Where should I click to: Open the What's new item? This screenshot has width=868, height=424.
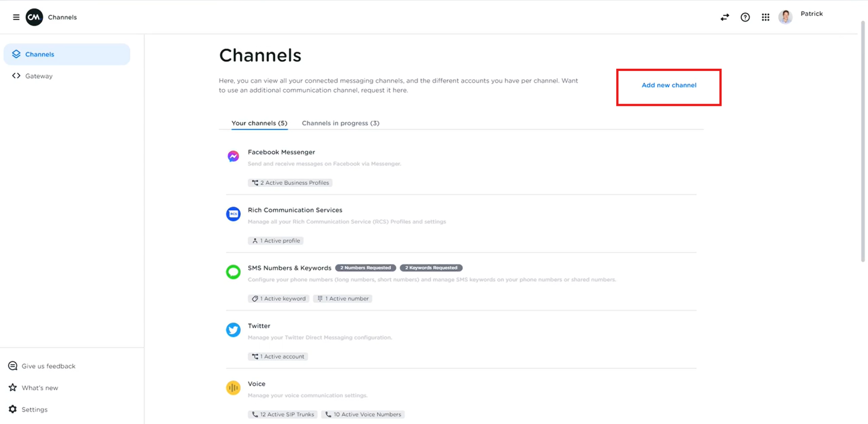coord(40,388)
